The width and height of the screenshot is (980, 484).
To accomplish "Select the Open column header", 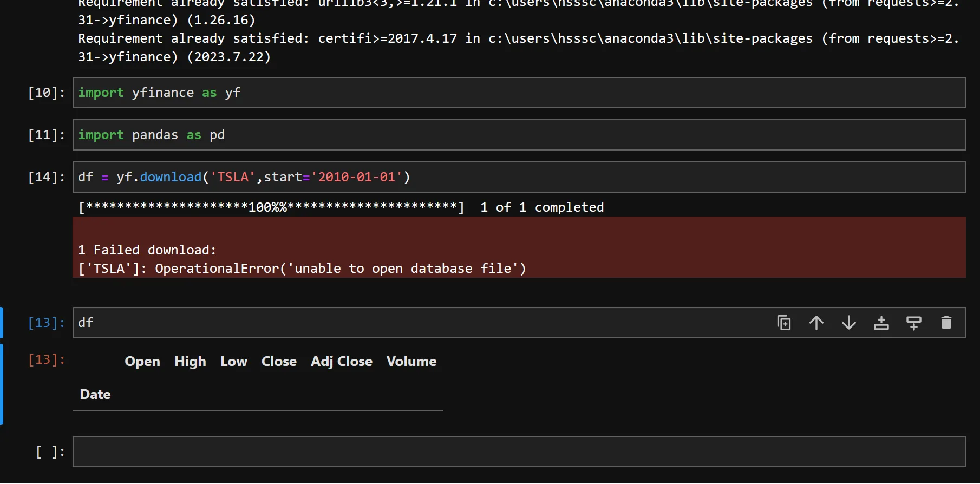I will [142, 361].
